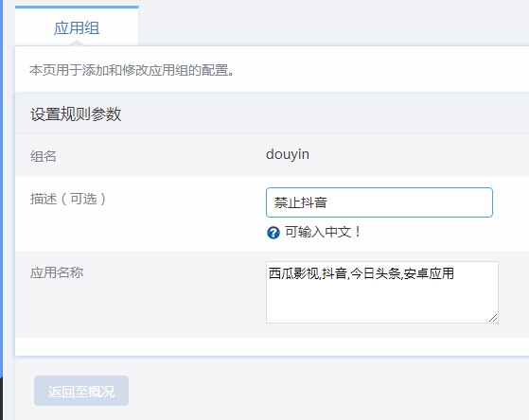
Task: Click the 可输入中文！hint text
Action: [324, 232]
